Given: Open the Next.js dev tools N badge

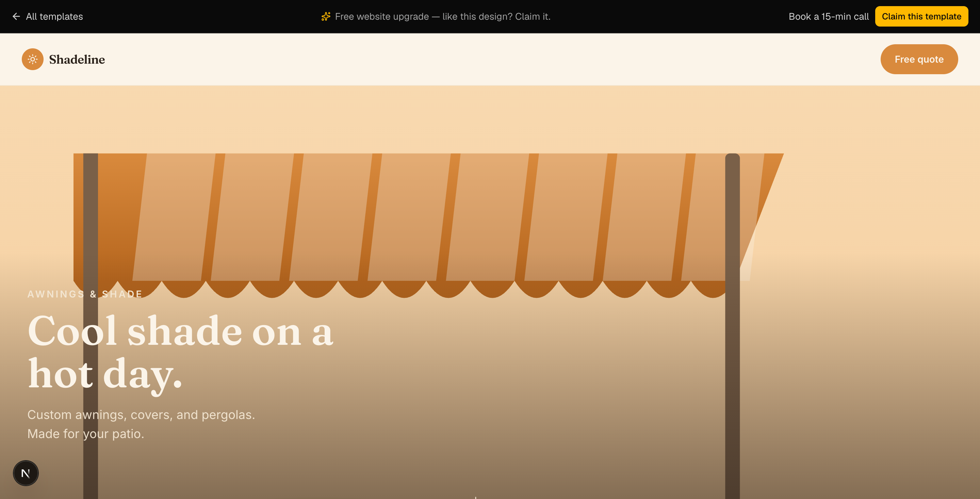Looking at the screenshot, I should pos(26,473).
